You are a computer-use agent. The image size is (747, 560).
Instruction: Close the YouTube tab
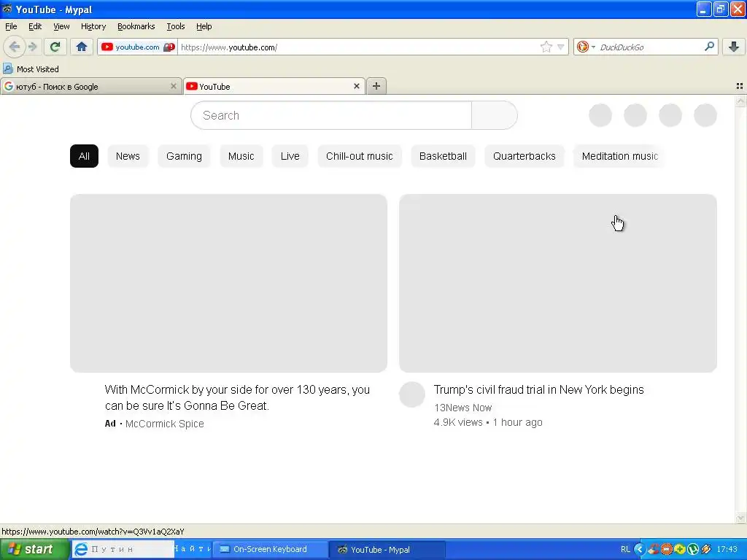click(356, 86)
